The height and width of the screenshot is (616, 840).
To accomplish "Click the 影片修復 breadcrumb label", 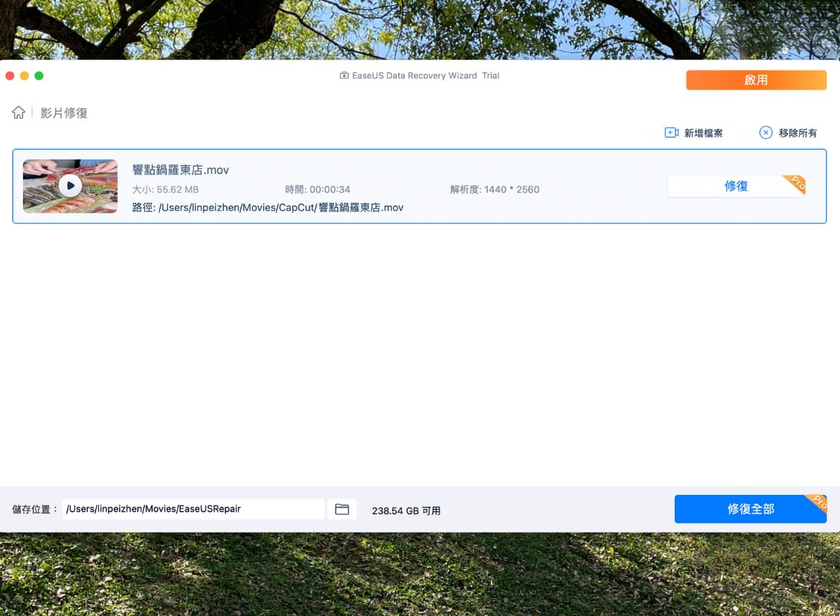I will 64,113.
